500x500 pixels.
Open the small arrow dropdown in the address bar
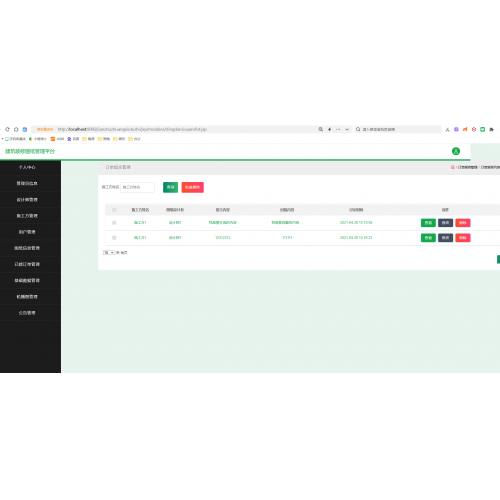coord(347,129)
